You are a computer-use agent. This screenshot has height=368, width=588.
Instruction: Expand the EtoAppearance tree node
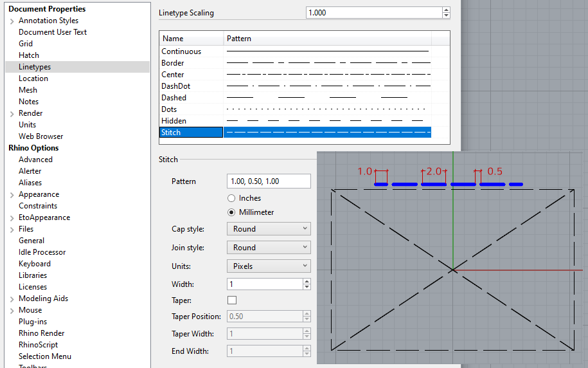point(12,218)
